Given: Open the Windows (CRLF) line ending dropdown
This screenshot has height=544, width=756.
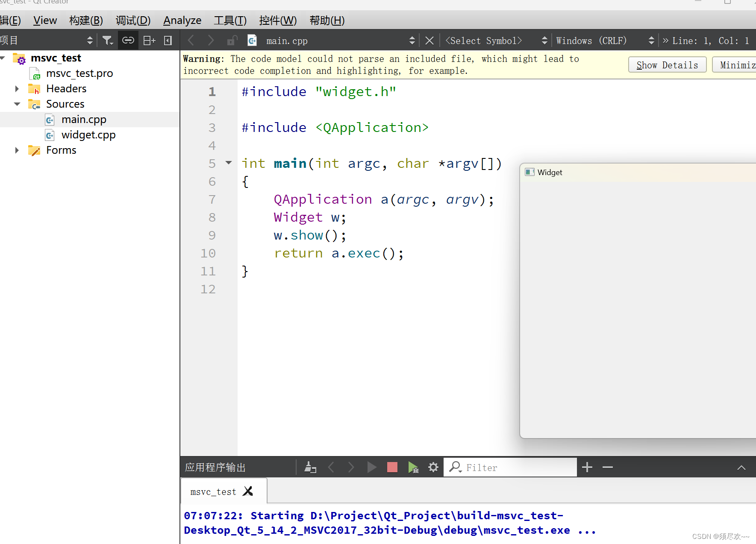Looking at the screenshot, I should point(604,41).
